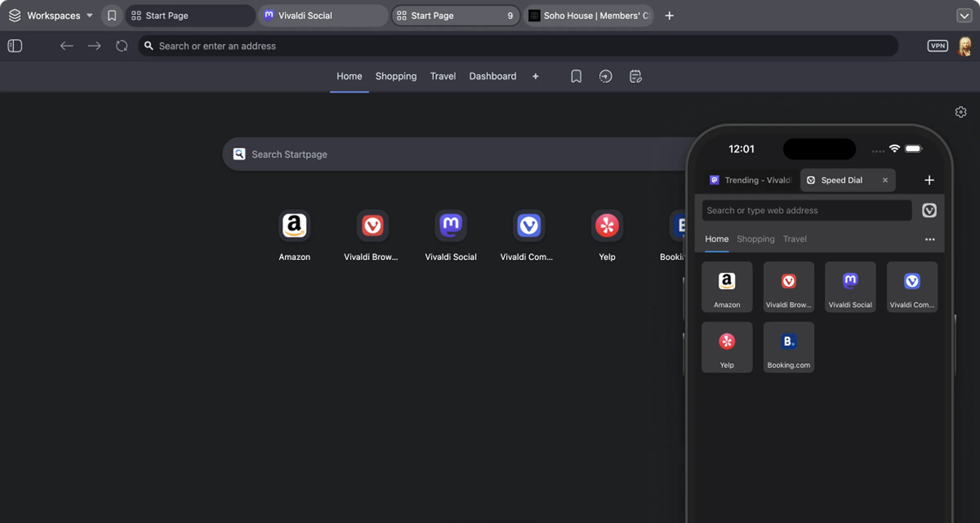980x523 pixels.
Task: Toggle the side panel icon
Action: pos(15,46)
